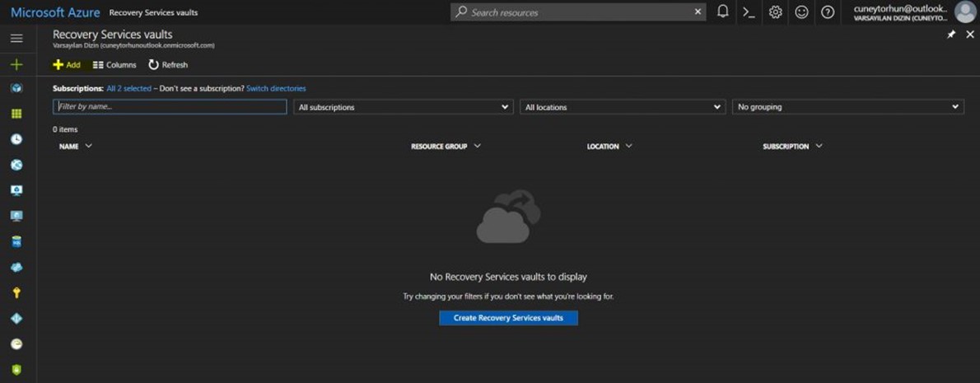Pin the blade with pushpin icon
This screenshot has height=383, width=980.
(950, 35)
